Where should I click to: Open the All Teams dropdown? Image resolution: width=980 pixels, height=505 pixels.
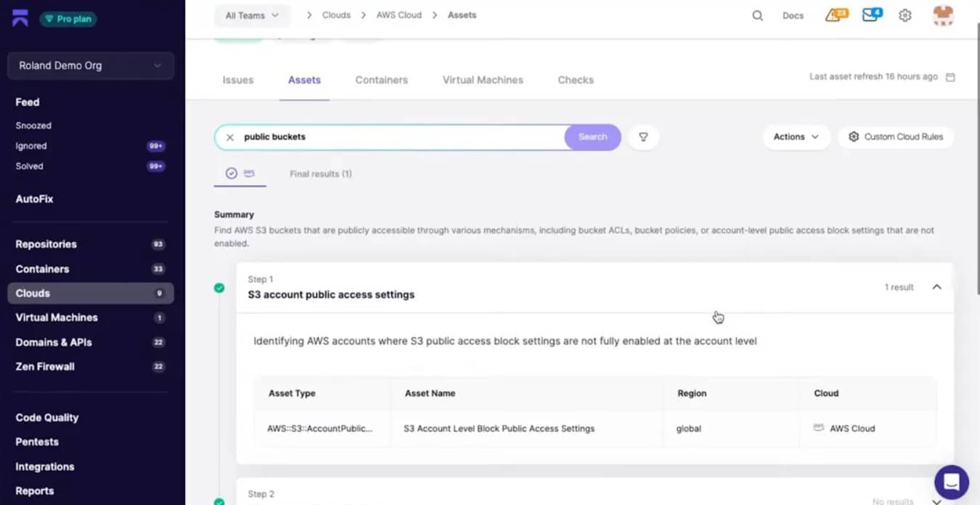(x=252, y=15)
